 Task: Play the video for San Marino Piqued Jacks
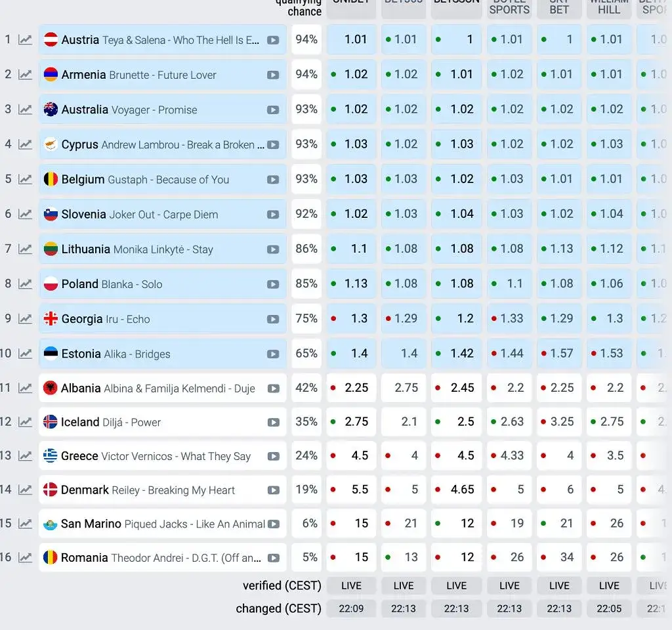pos(274,524)
